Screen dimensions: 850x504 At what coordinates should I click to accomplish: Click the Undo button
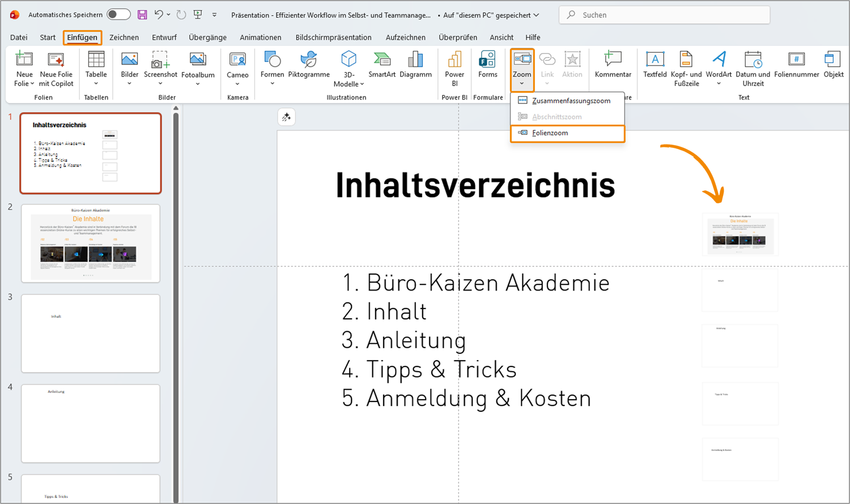point(159,15)
